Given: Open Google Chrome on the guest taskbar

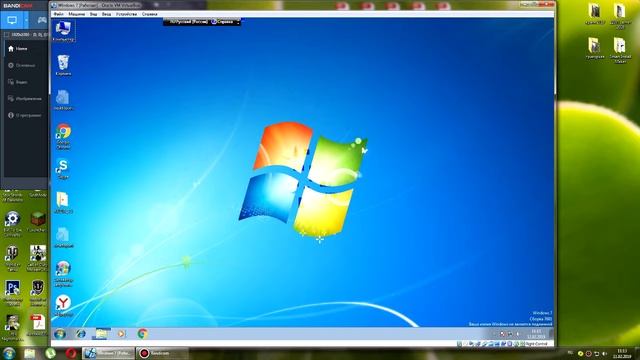Looking at the screenshot, I should click(x=142, y=334).
